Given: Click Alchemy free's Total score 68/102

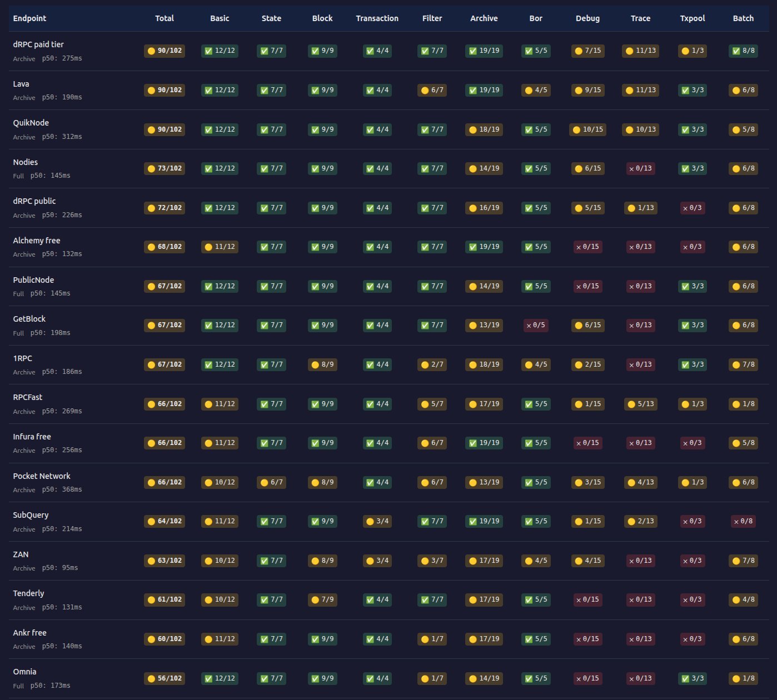Looking at the screenshot, I should 165,247.
